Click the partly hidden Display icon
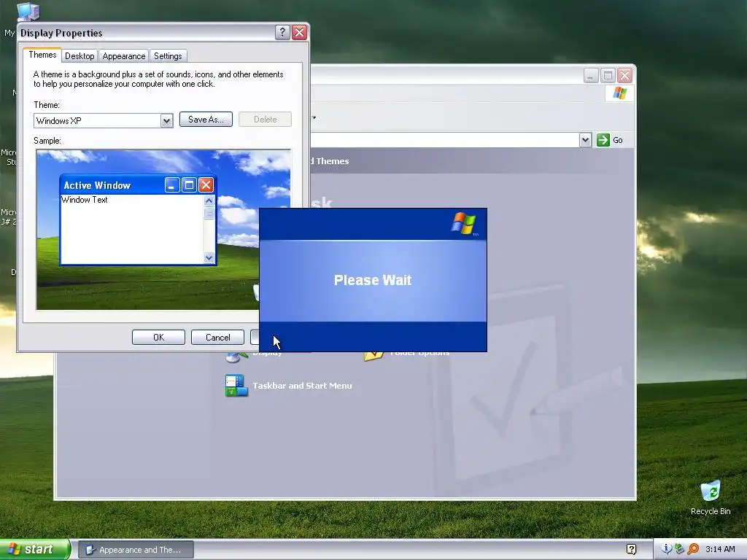 pos(237,357)
